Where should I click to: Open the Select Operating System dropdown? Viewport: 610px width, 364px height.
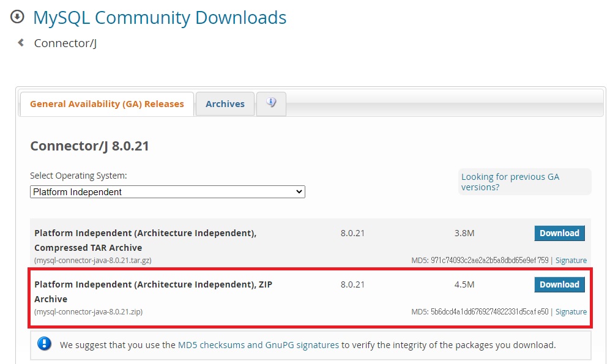coord(167,191)
